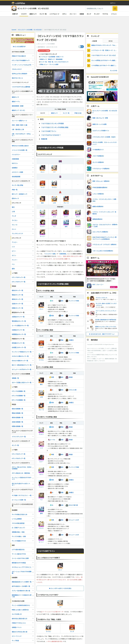Open the Game8 breadcrumb link
Viewport: 129px width, 644px height.
coord(14,30)
